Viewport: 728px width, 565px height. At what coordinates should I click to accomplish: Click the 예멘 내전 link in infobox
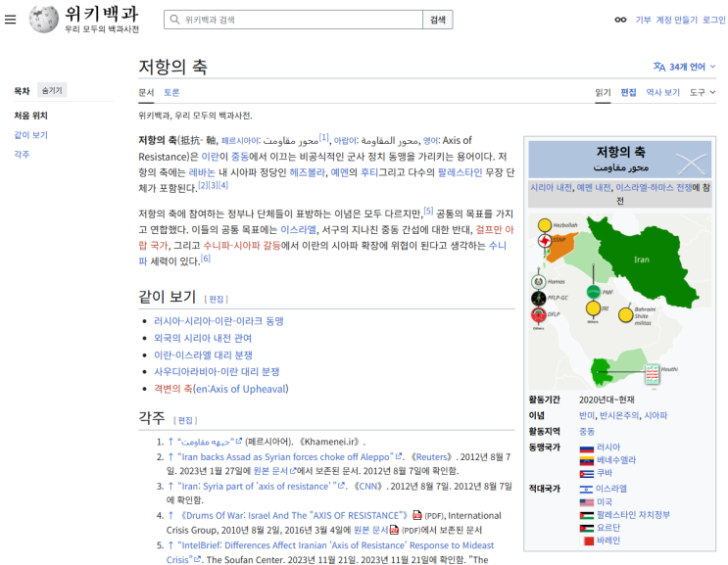pos(594,187)
